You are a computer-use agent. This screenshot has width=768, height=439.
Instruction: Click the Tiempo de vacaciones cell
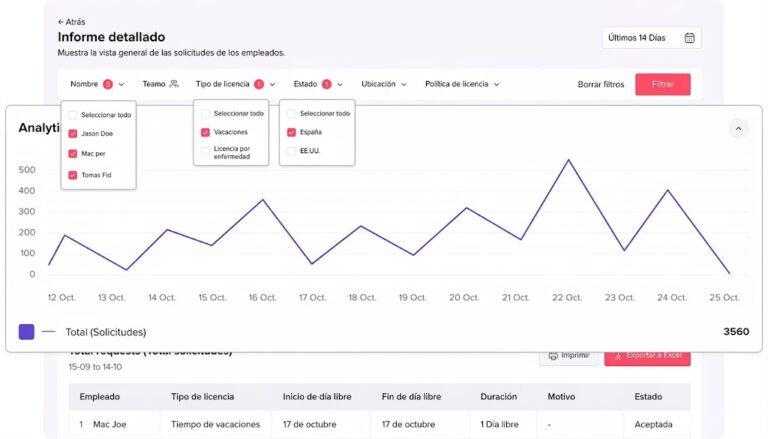[216, 424]
